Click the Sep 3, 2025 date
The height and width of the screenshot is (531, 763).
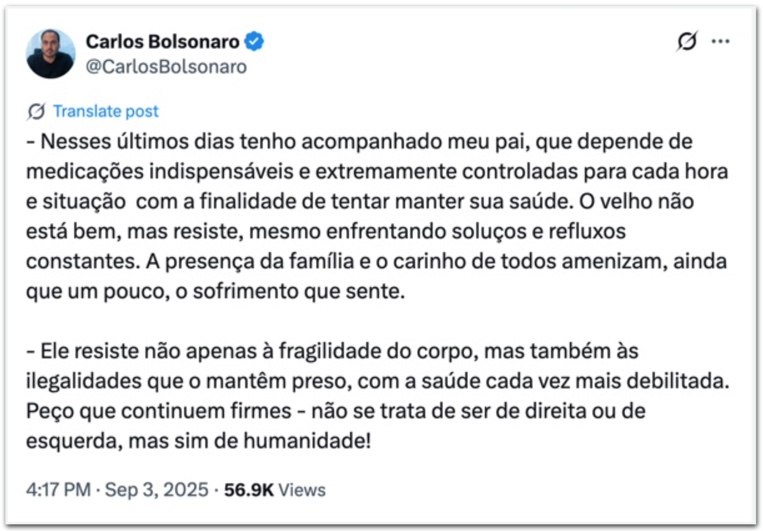[x=157, y=490]
